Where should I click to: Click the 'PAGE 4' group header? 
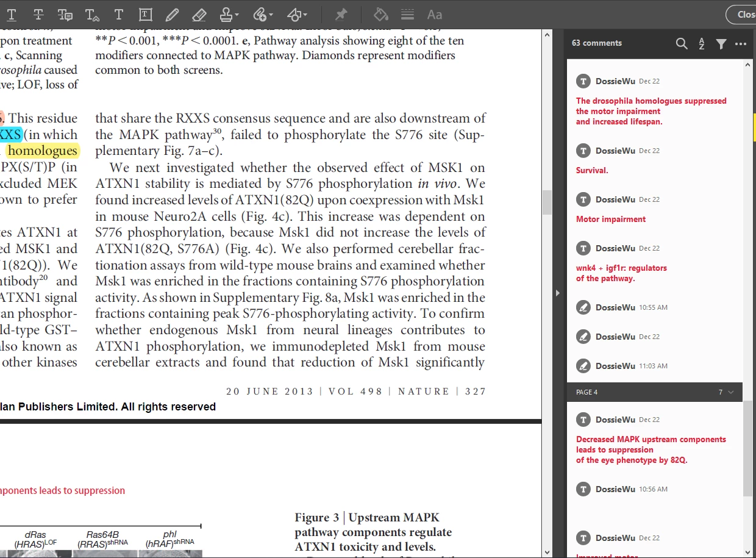pyautogui.click(x=654, y=392)
